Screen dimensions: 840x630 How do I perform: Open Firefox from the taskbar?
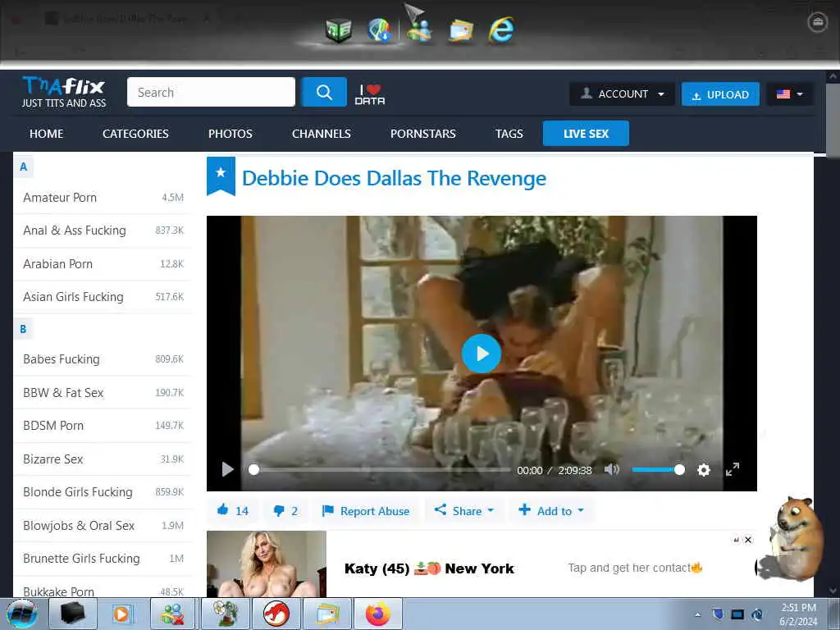coord(377,614)
